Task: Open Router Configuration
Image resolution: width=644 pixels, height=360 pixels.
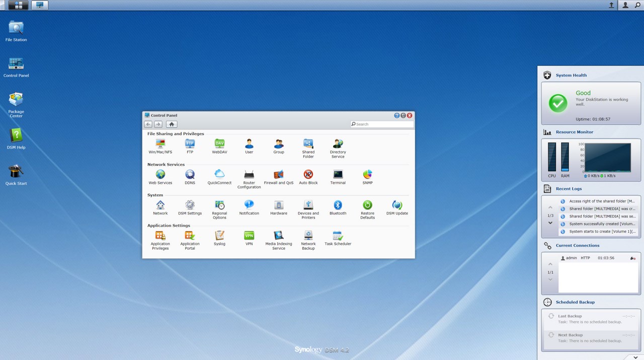Action: [249, 179]
